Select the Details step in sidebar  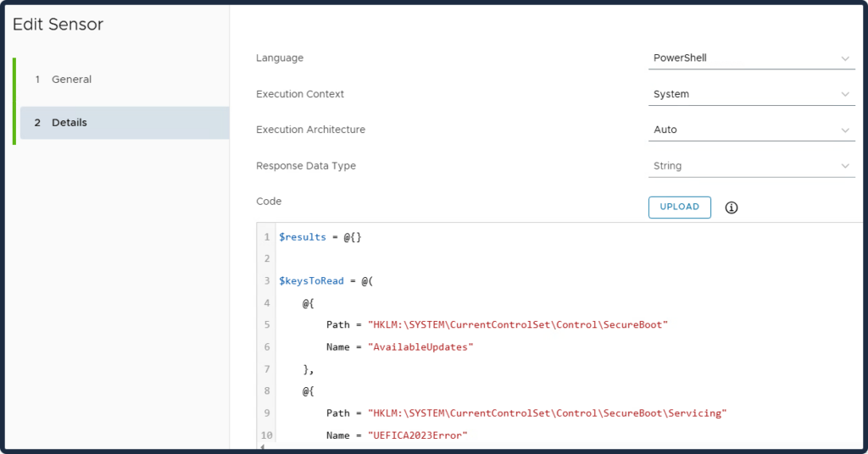[69, 123]
